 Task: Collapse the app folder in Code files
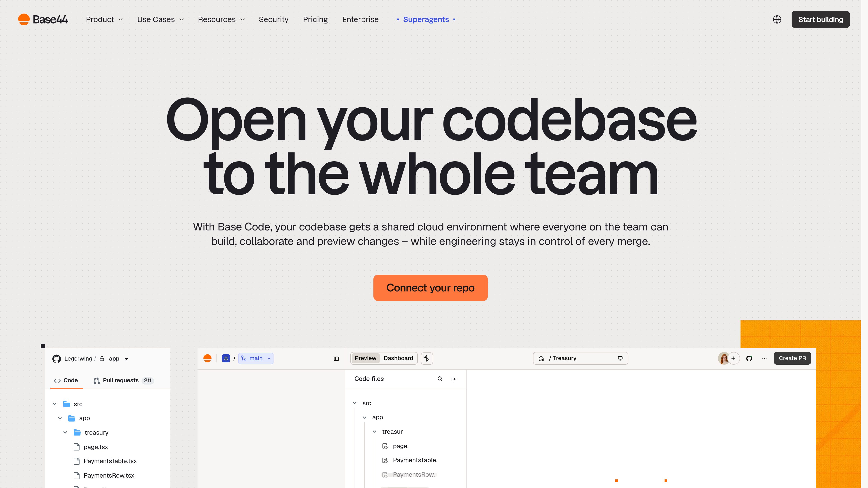[364, 417]
